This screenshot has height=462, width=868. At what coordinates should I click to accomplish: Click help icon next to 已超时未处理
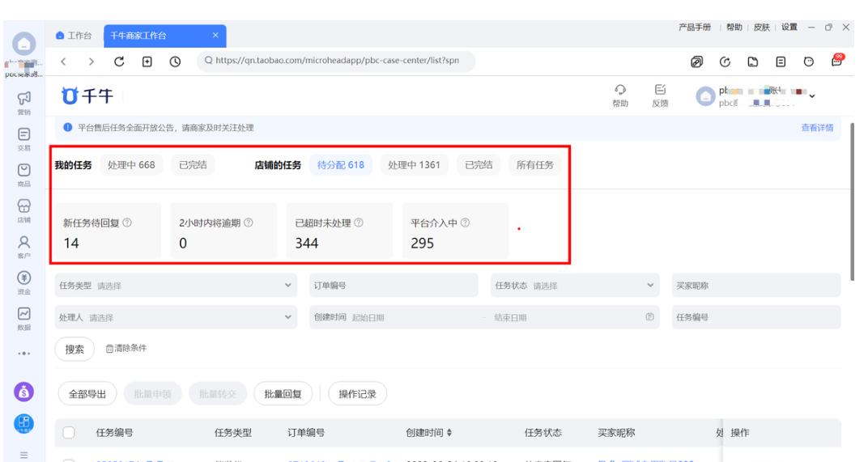[x=359, y=223]
